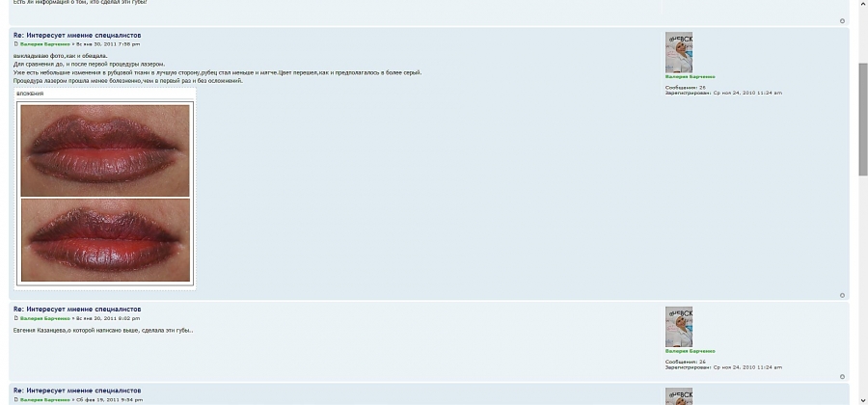The height and width of the screenshot is (405, 868).
Task: Click the post icon beside the 8:02 pm byline
Action: 16,318
